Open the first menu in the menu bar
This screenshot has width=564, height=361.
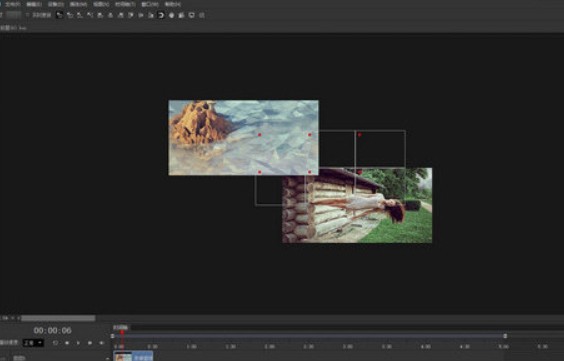point(13,4)
